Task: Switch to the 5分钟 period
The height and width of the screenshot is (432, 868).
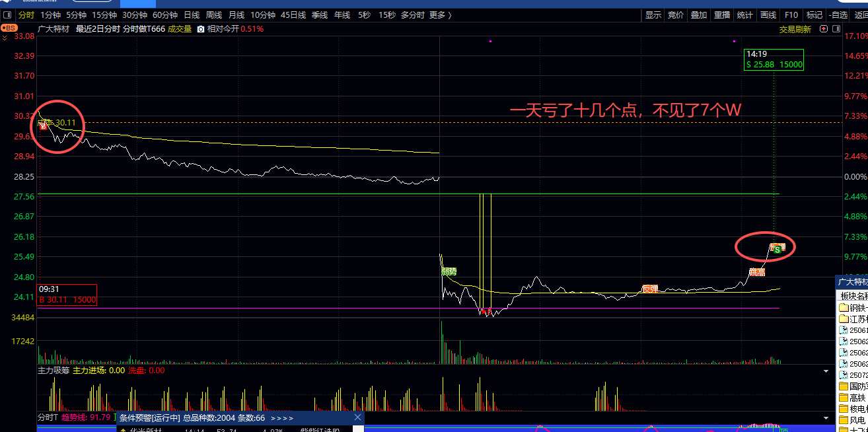Action: click(x=77, y=15)
